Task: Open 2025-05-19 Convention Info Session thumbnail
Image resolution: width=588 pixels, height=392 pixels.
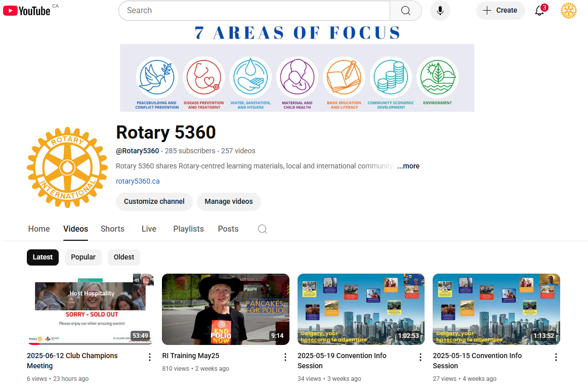Action: coord(361,309)
